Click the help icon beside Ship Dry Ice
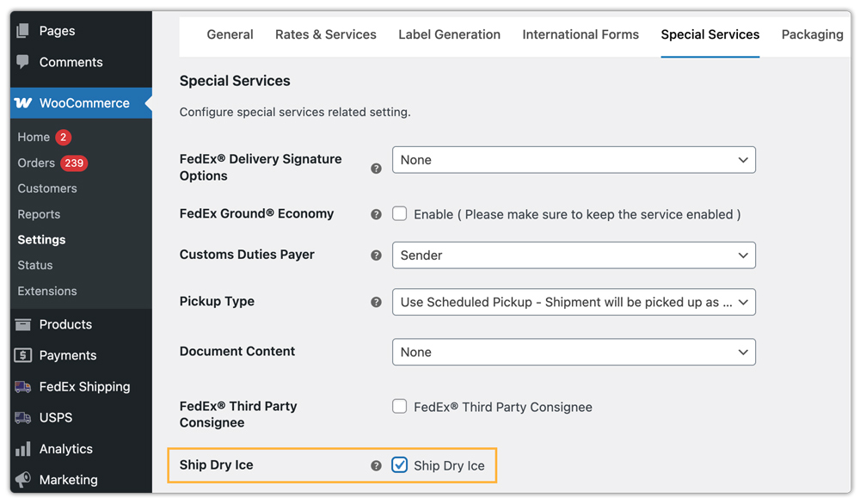Image resolution: width=860 pixels, height=504 pixels. [376, 464]
